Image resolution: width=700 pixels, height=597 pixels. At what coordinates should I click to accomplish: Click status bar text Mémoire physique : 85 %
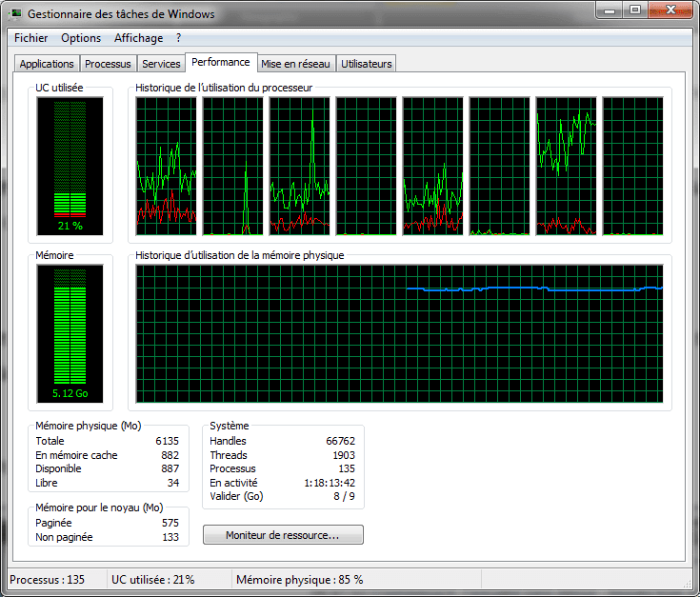pos(300,580)
